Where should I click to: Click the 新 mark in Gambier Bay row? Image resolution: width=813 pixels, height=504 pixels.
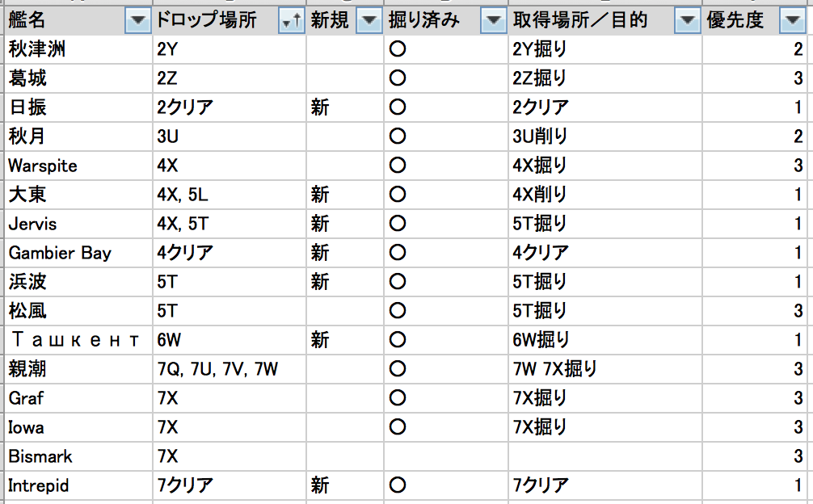pos(320,253)
